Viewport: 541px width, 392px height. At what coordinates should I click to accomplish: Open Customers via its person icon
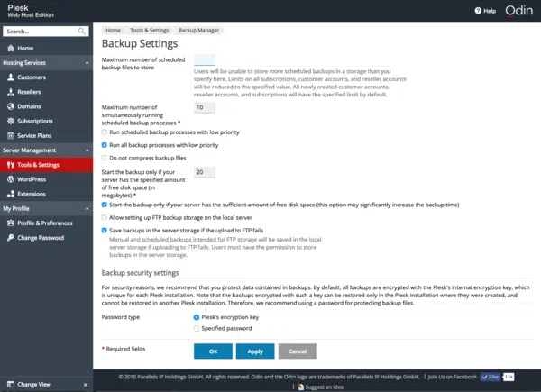click(x=11, y=77)
